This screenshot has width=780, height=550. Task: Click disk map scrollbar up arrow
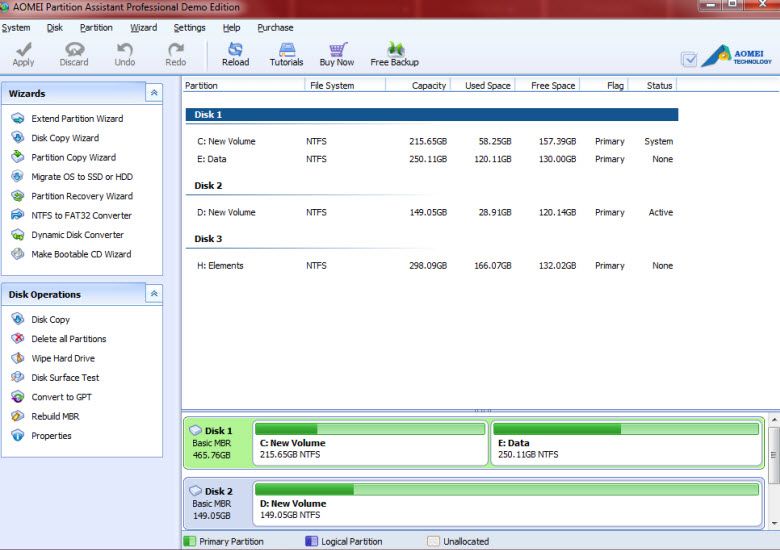click(774, 420)
